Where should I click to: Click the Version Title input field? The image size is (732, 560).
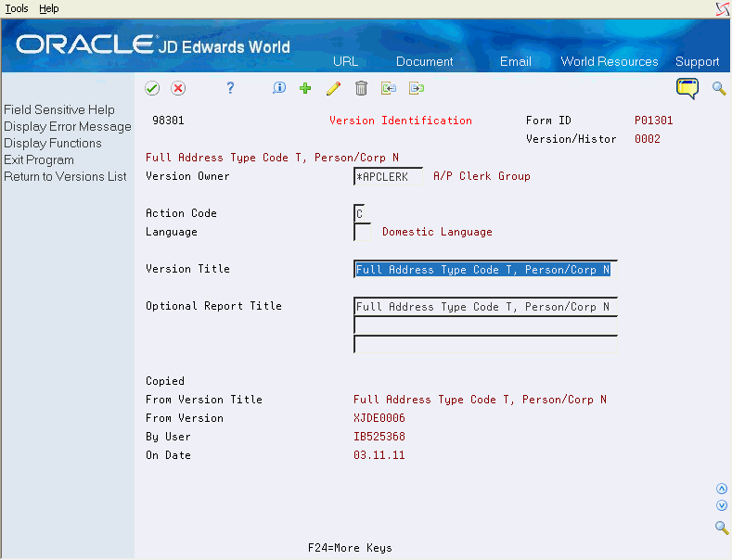point(485,269)
